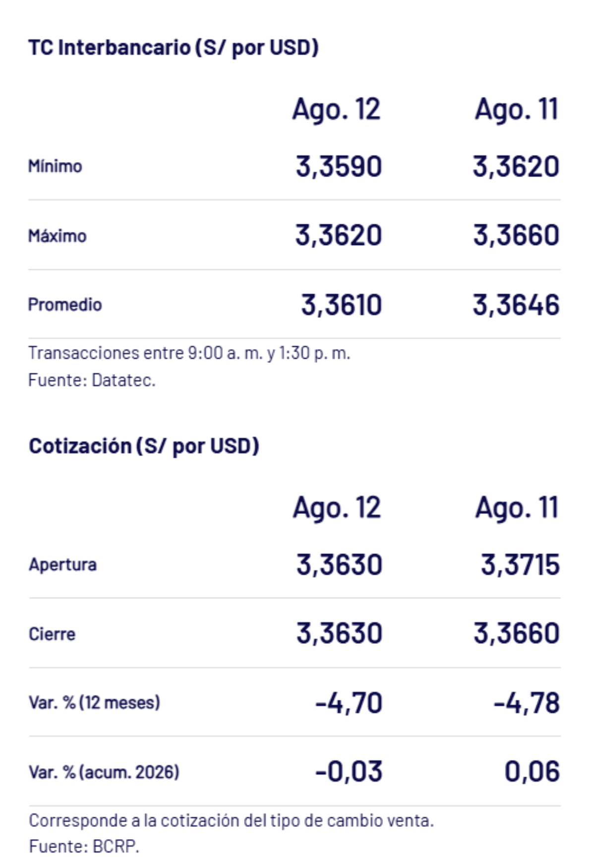Select the Promedio value 3,3646

pyautogui.click(x=516, y=305)
